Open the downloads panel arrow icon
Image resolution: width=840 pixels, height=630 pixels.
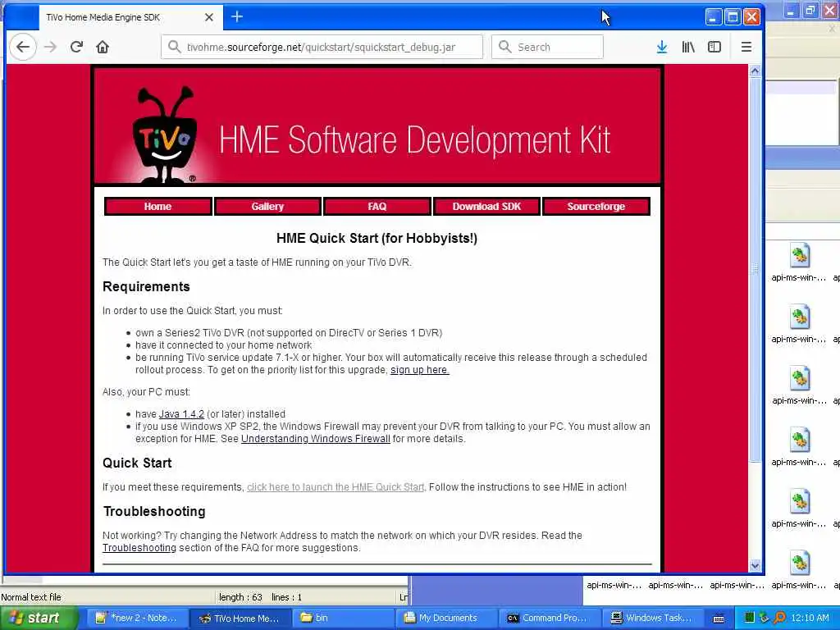click(662, 47)
